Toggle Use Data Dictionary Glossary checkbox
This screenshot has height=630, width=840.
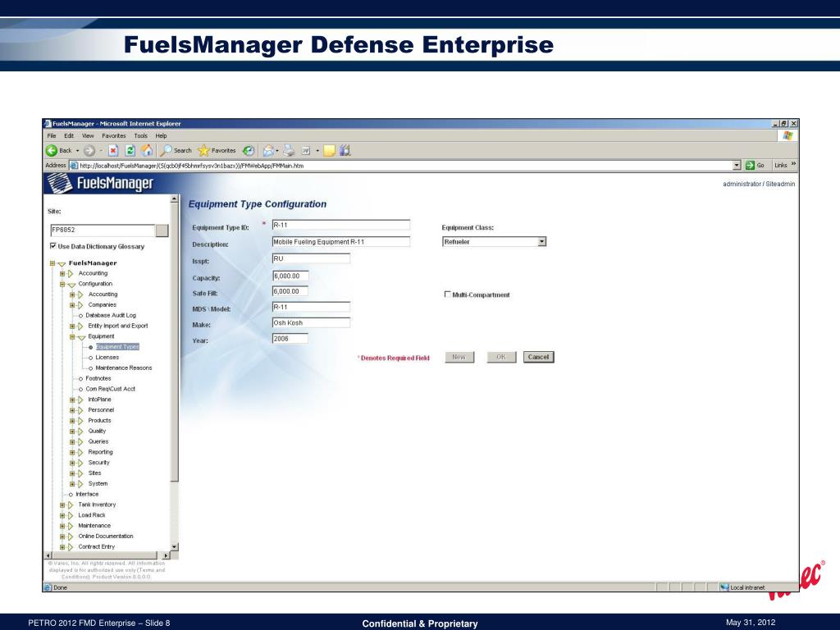tap(53, 246)
